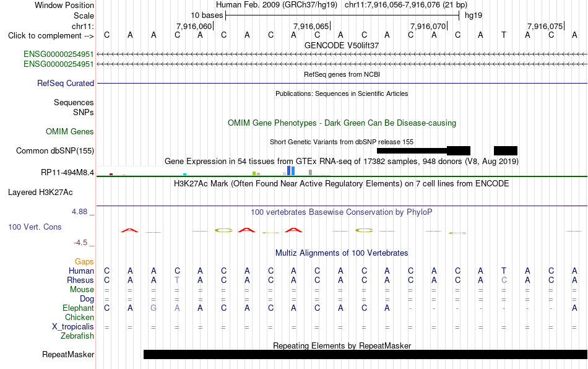
Task: Click the '10 bases' scale bar label
Action: pos(207,15)
